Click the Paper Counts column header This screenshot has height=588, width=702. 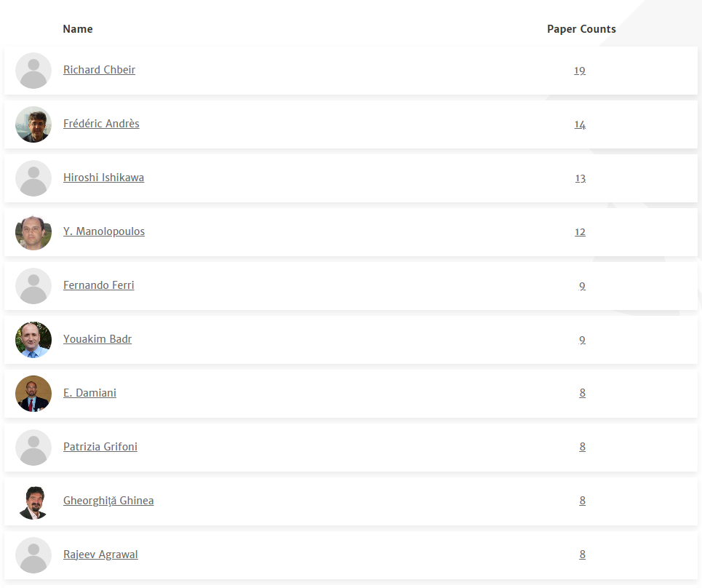pyautogui.click(x=581, y=29)
